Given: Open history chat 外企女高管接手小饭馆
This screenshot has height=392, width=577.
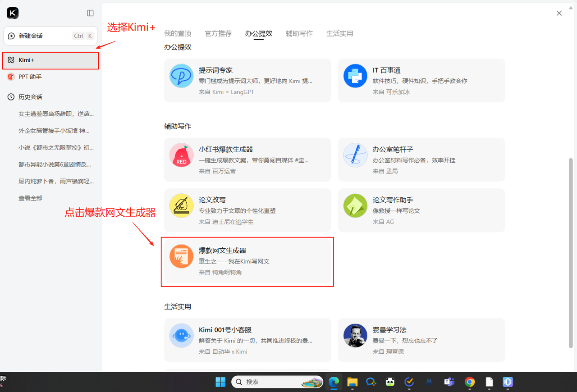Looking at the screenshot, I should 54,131.
